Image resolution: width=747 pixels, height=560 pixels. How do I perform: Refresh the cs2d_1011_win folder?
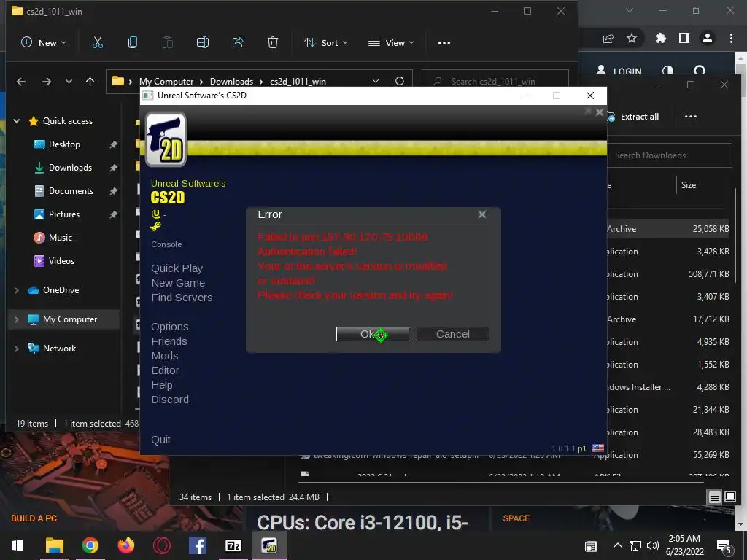[400, 81]
